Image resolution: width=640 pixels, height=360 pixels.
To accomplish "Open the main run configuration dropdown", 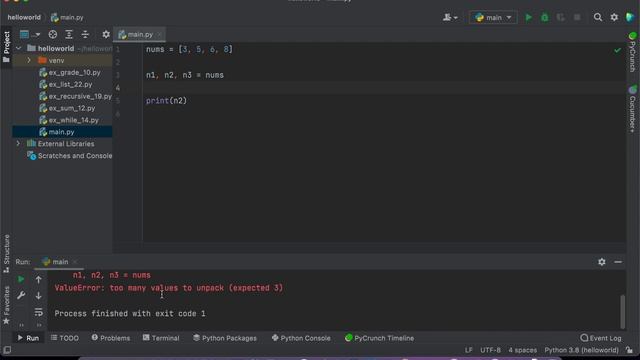I will click(x=493, y=18).
